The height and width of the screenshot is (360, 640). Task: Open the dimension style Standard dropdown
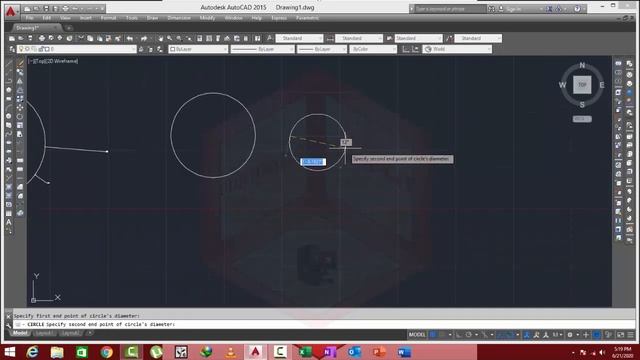click(359, 38)
